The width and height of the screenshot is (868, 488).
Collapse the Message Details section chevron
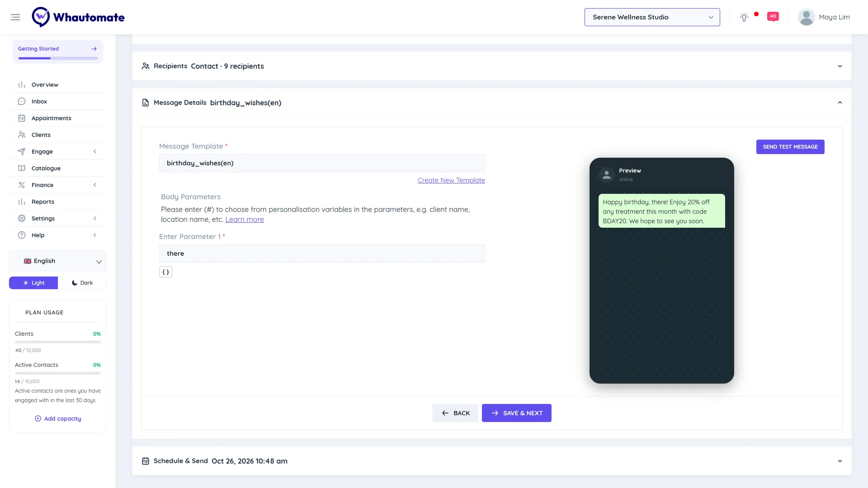coord(840,103)
